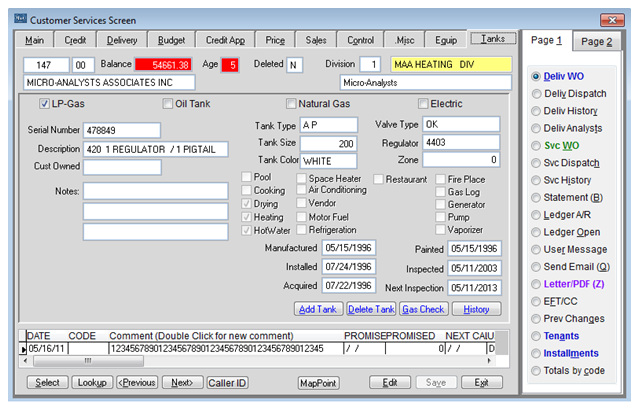Enable the Generator checkbox
This screenshot has height=409, width=637.
[x=440, y=204]
